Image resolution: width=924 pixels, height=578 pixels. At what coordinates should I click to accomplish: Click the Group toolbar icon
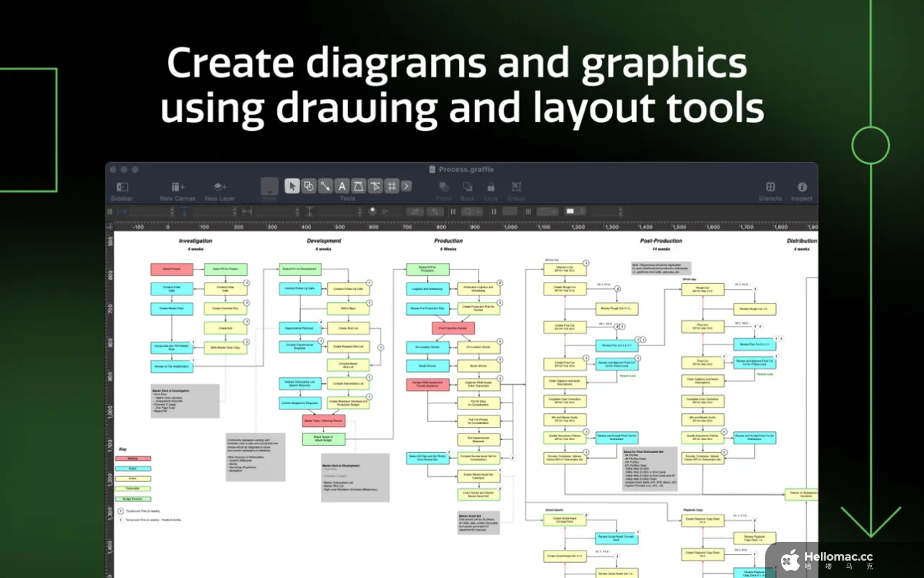pyautogui.click(x=516, y=187)
